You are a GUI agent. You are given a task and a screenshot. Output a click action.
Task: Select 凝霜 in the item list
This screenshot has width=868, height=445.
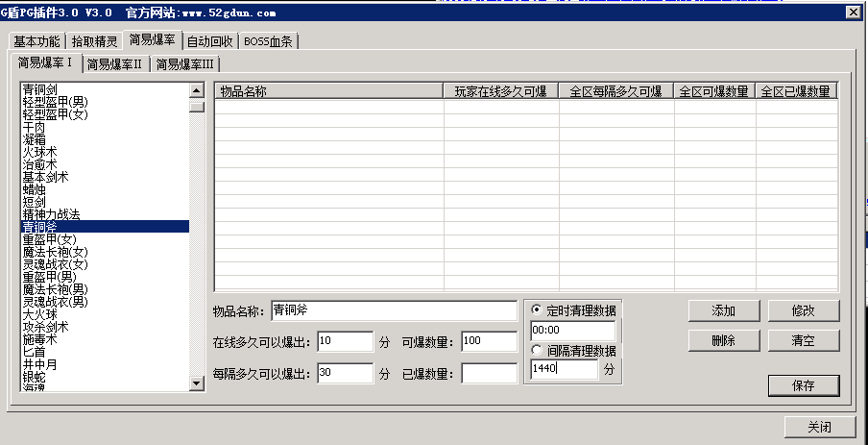click(105, 139)
